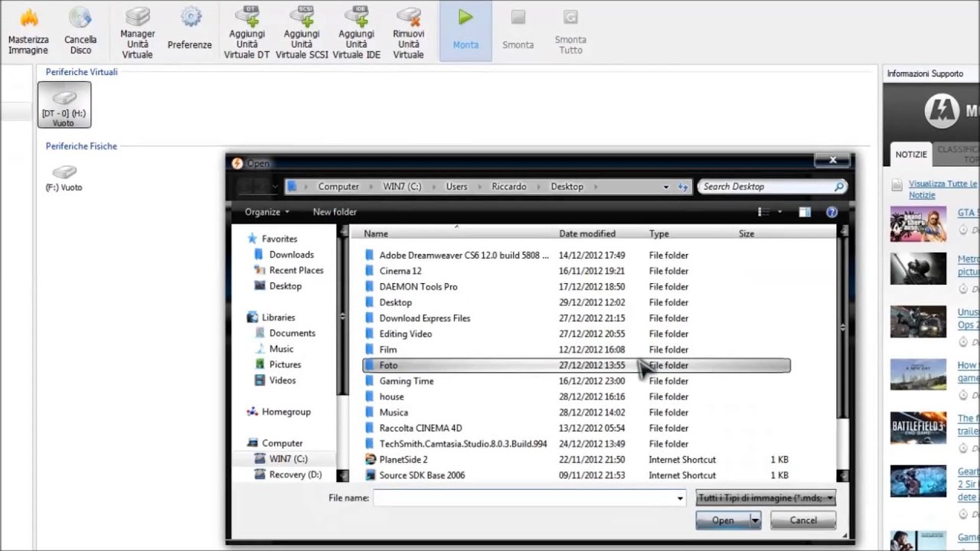Click the green Monta play button
The image size is (980, 551).
465,31
